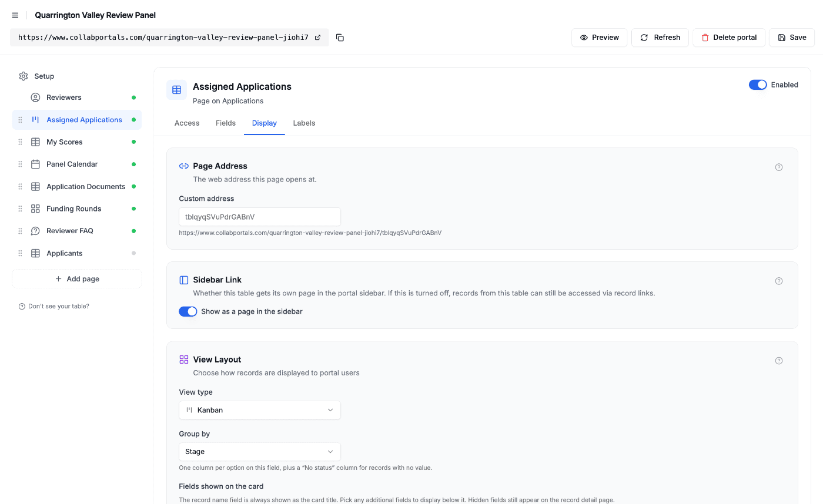Viewport: 823px width, 504px height.
Task: Click the Custom address input field
Action: pyautogui.click(x=260, y=217)
